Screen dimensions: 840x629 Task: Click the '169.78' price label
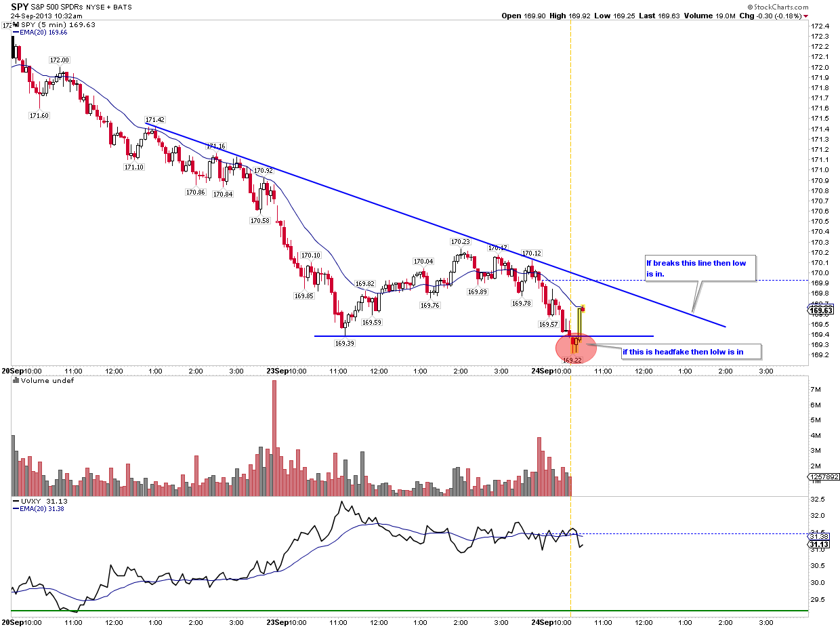(x=522, y=304)
